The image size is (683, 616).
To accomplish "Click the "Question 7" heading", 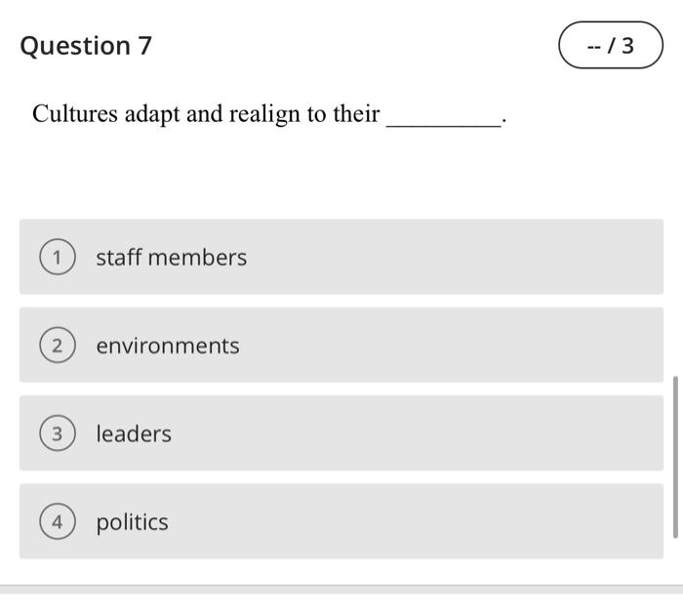I will tap(86, 46).
